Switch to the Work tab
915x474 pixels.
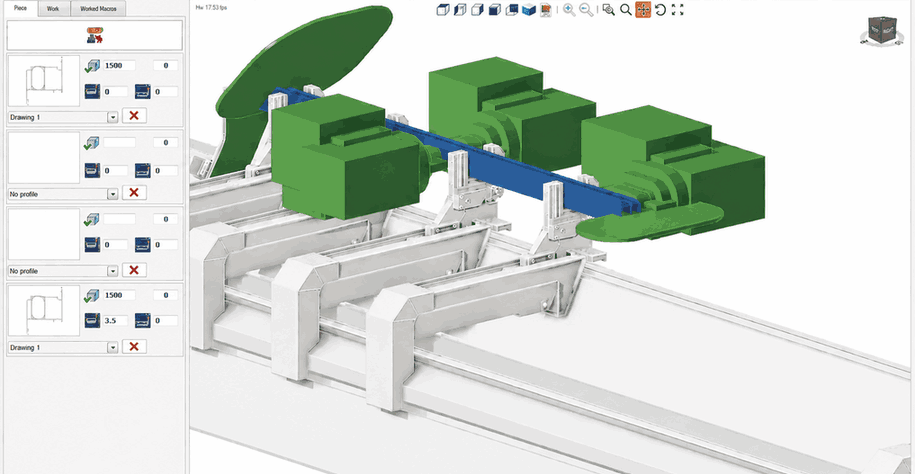click(53, 9)
